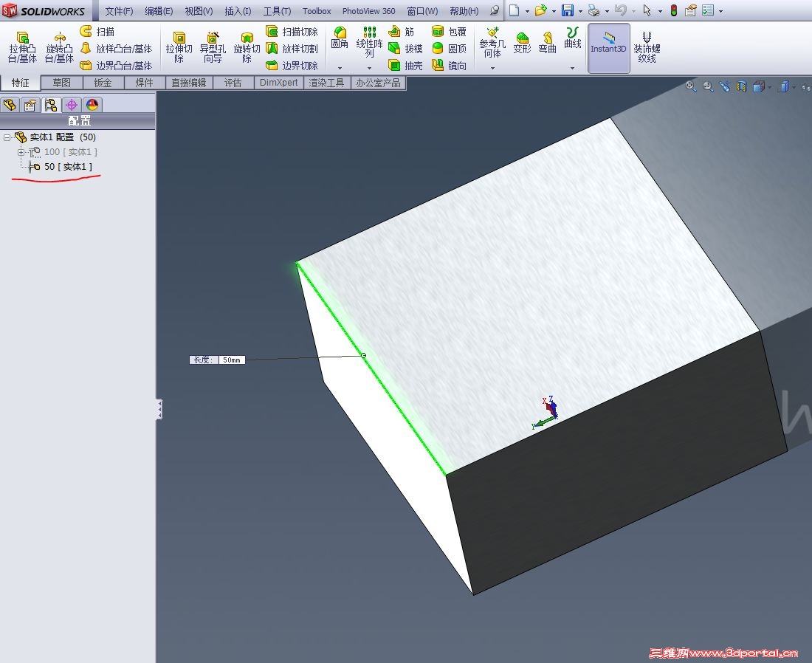Image resolution: width=812 pixels, height=663 pixels.
Task: Switch to the DimXpert tab
Action: [278, 83]
